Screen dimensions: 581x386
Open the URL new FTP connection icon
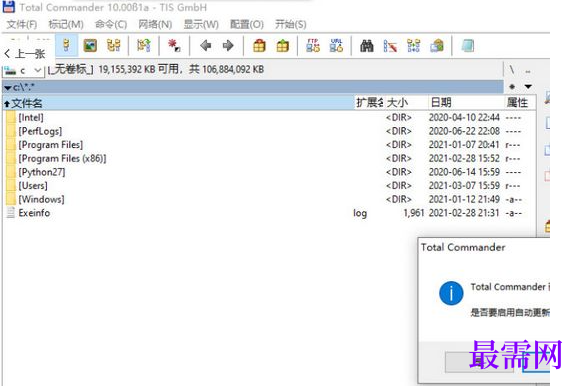tap(336, 46)
